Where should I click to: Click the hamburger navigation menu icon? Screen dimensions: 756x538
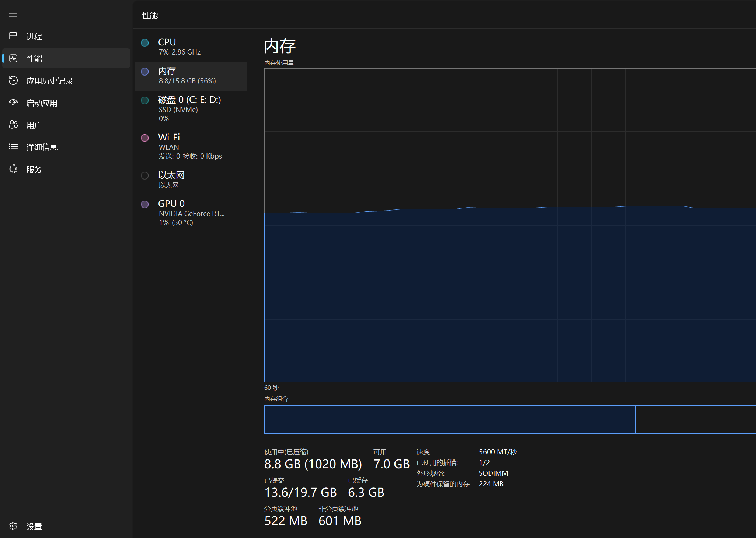tap(13, 14)
